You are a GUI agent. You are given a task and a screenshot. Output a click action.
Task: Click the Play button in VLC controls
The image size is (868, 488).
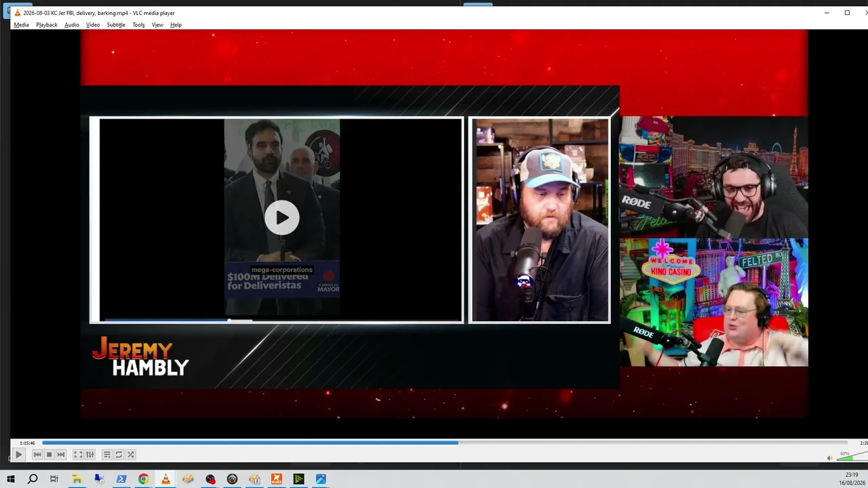(x=18, y=455)
